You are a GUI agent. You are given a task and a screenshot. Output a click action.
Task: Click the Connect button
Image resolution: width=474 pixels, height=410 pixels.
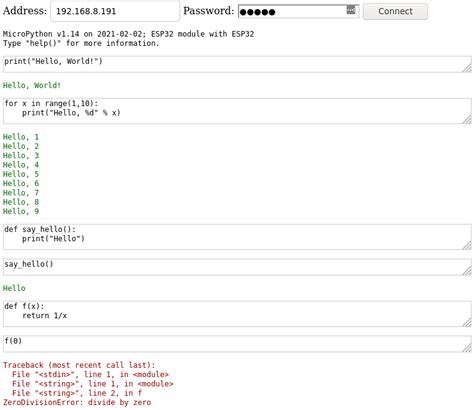395,11
